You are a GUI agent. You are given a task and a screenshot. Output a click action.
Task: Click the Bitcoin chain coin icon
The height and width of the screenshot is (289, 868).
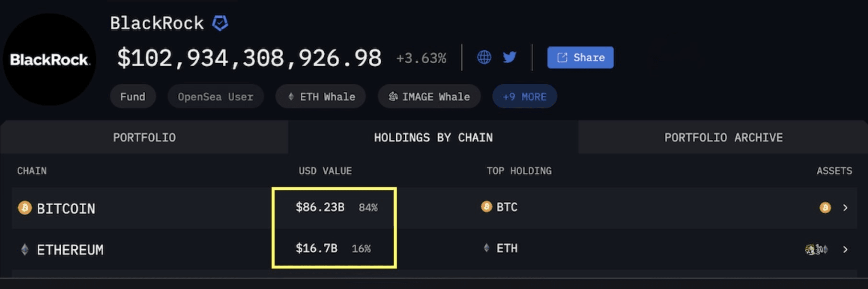pos(25,208)
